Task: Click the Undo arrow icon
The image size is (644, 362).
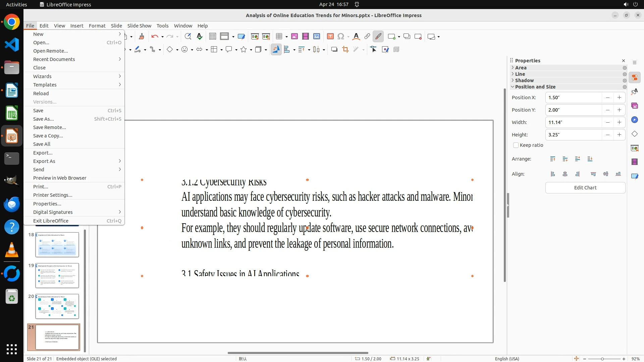Action: coord(155,37)
